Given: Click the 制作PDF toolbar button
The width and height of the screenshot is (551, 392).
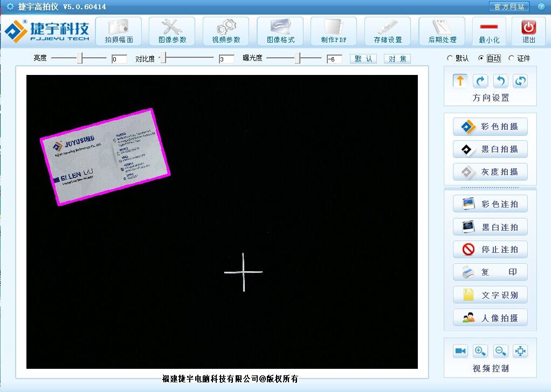Looking at the screenshot, I should tap(334, 31).
